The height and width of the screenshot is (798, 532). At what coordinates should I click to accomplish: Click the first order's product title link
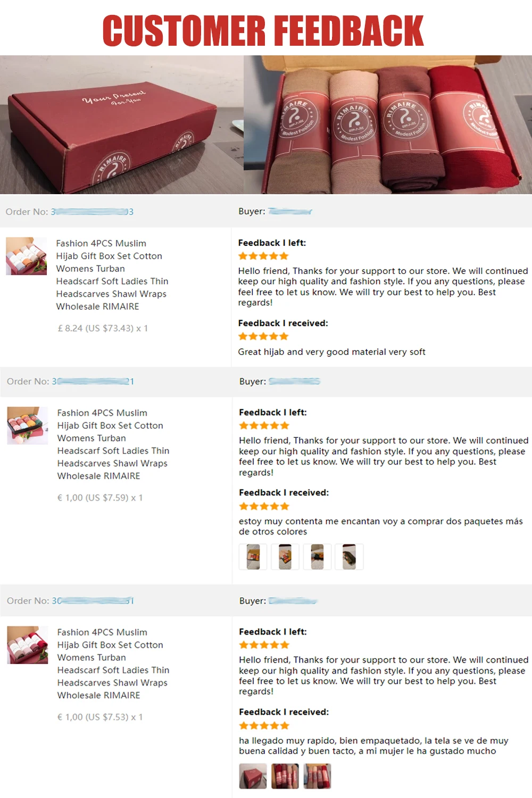tap(112, 275)
